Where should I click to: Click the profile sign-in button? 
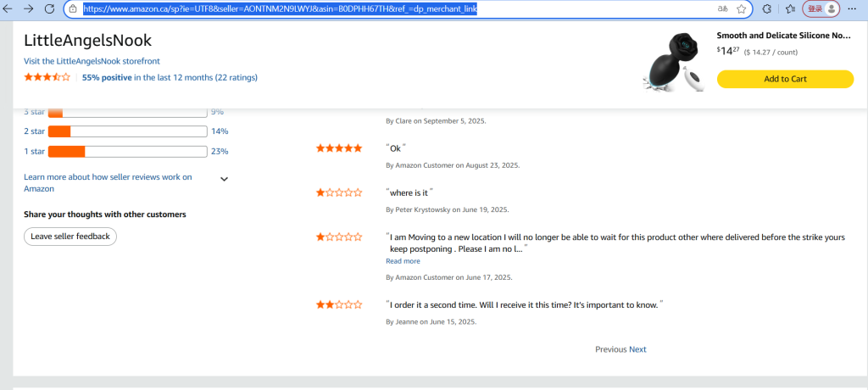point(821,8)
